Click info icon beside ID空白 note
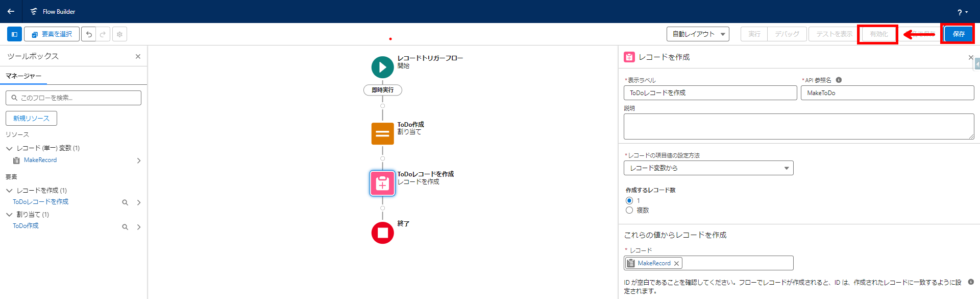 coord(970,282)
